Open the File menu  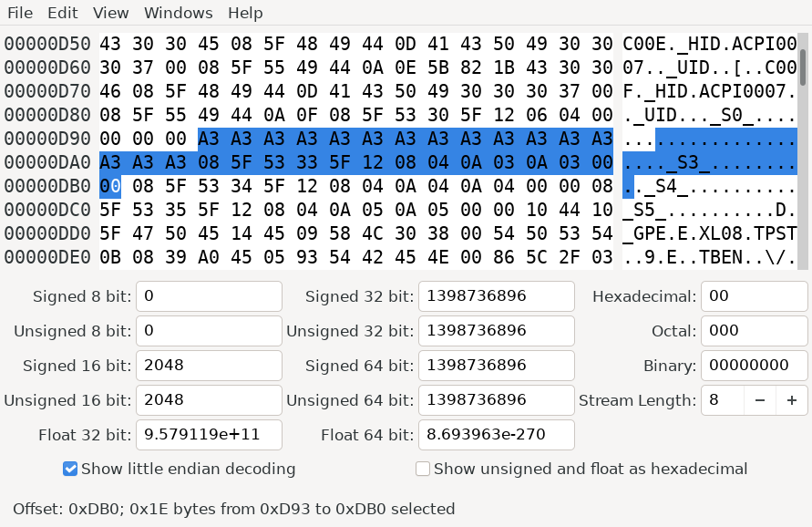click(x=19, y=13)
